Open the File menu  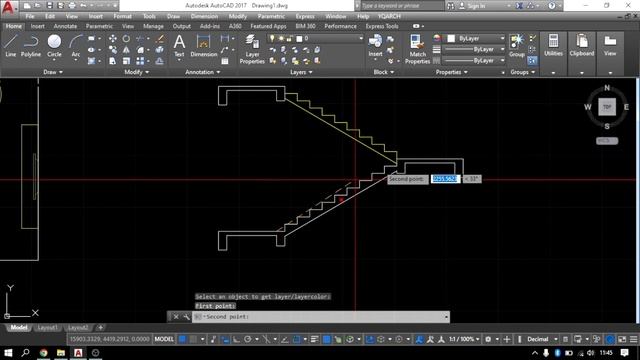(30, 16)
